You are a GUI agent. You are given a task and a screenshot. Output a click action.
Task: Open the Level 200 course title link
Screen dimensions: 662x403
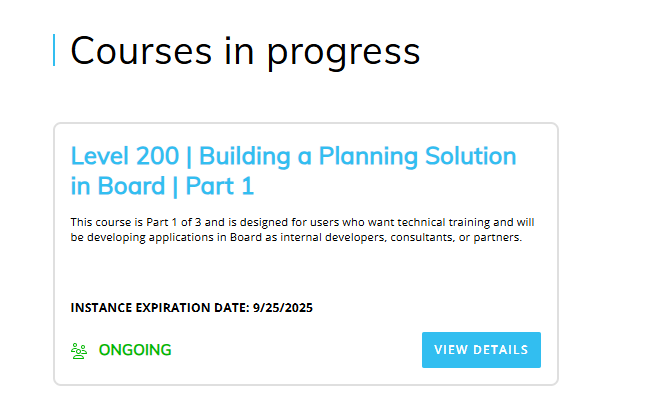coord(293,171)
